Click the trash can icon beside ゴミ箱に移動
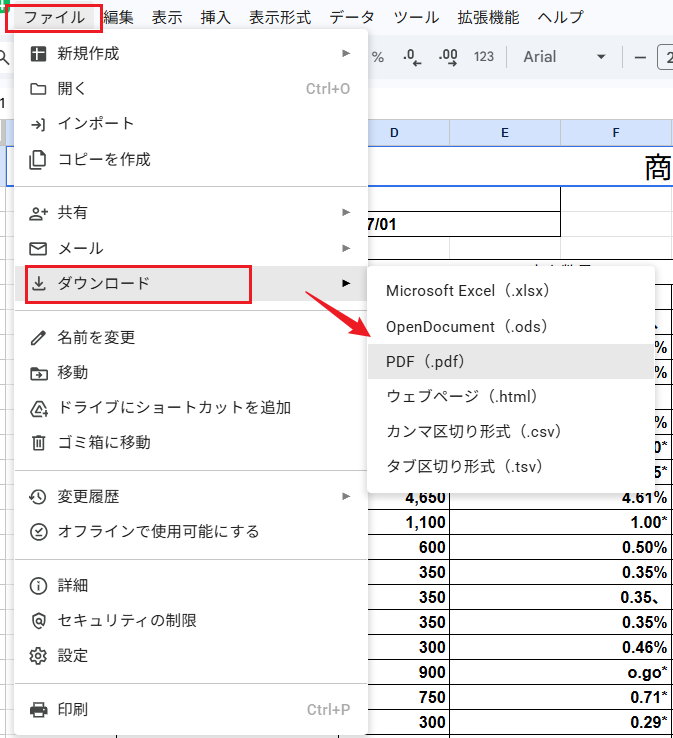Screen dimensions: 673x738 (39, 443)
